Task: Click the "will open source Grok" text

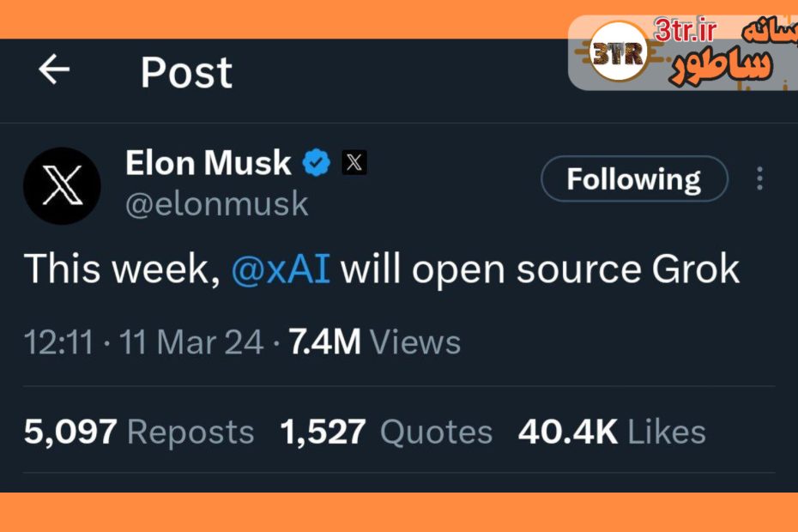Action: (540, 269)
